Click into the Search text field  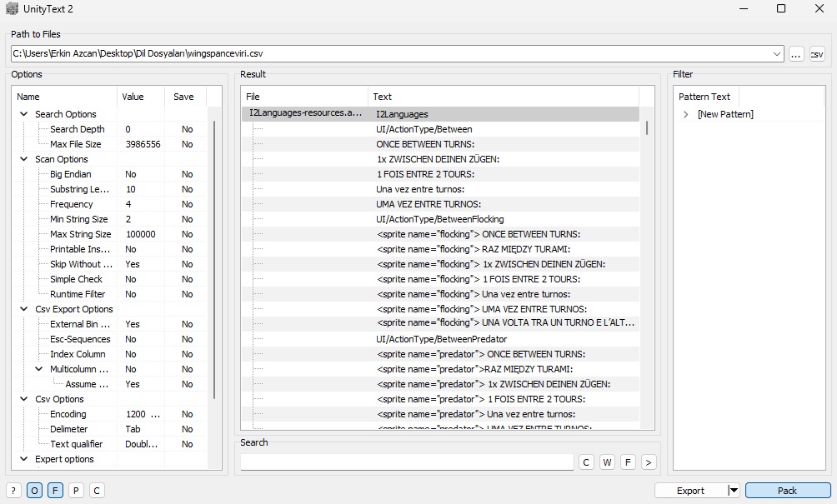tap(407, 462)
